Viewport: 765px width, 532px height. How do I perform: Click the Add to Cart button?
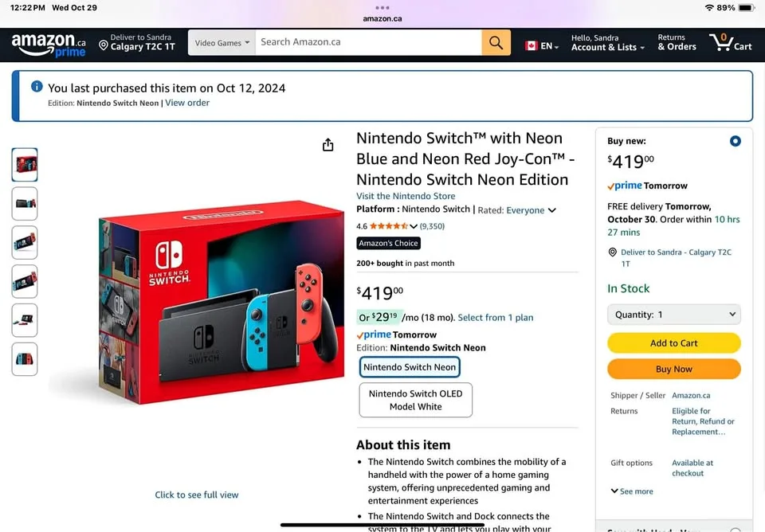673,343
